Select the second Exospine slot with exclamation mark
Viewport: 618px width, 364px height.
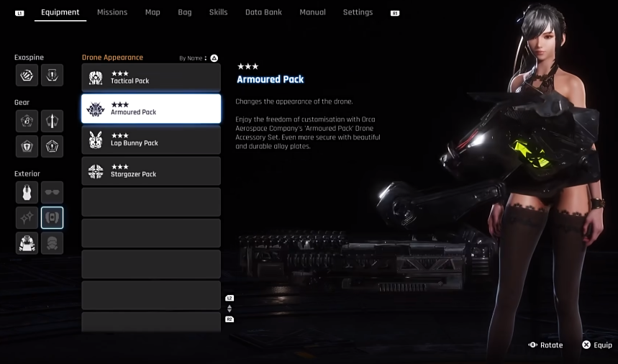tap(52, 75)
